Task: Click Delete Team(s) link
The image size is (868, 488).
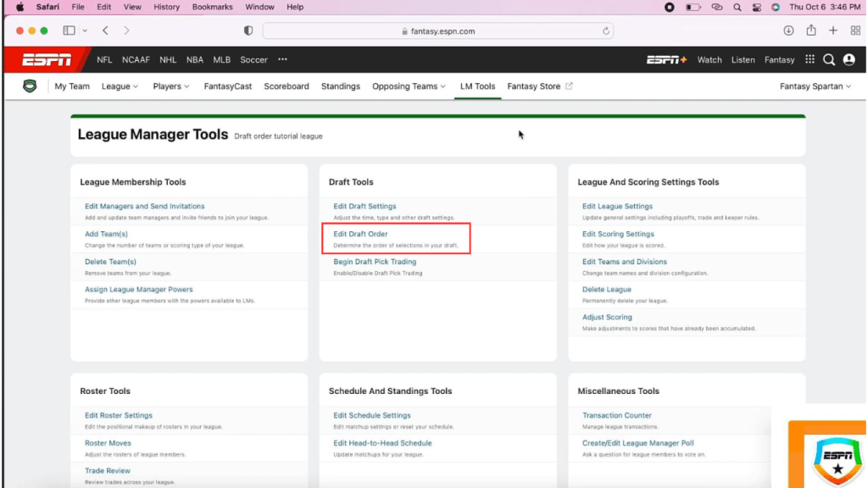Action: click(x=110, y=262)
